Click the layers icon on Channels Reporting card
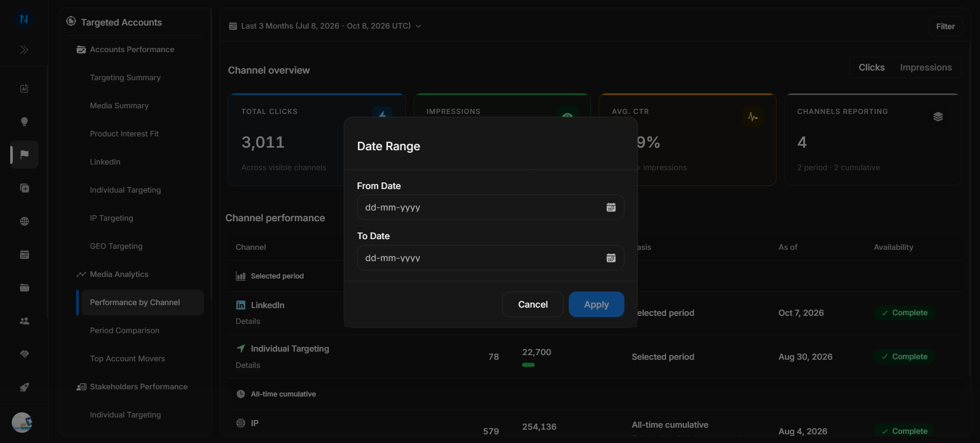 point(938,117)
